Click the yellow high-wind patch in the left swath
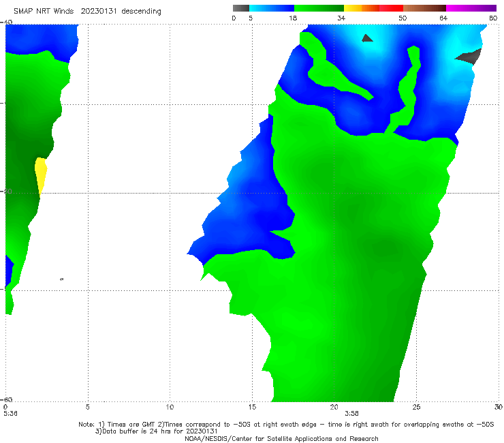The image size is (504, 443). [41, 174]
